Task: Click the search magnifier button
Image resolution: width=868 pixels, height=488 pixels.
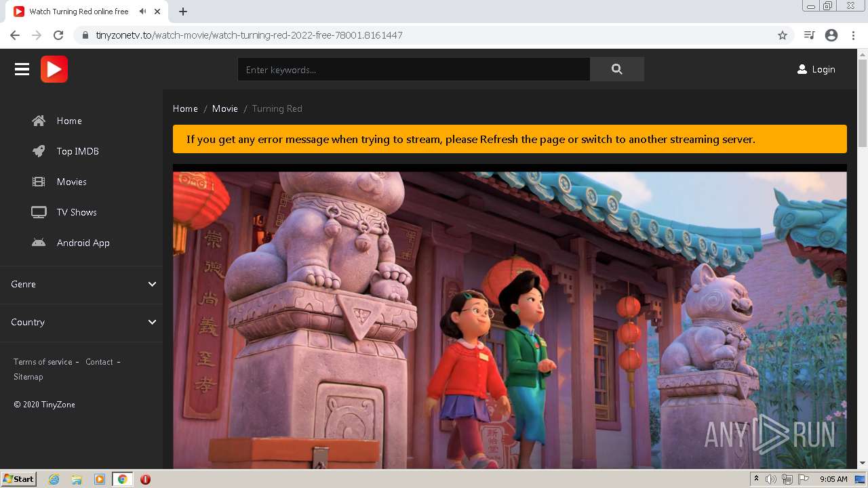Action: [616, 69]
